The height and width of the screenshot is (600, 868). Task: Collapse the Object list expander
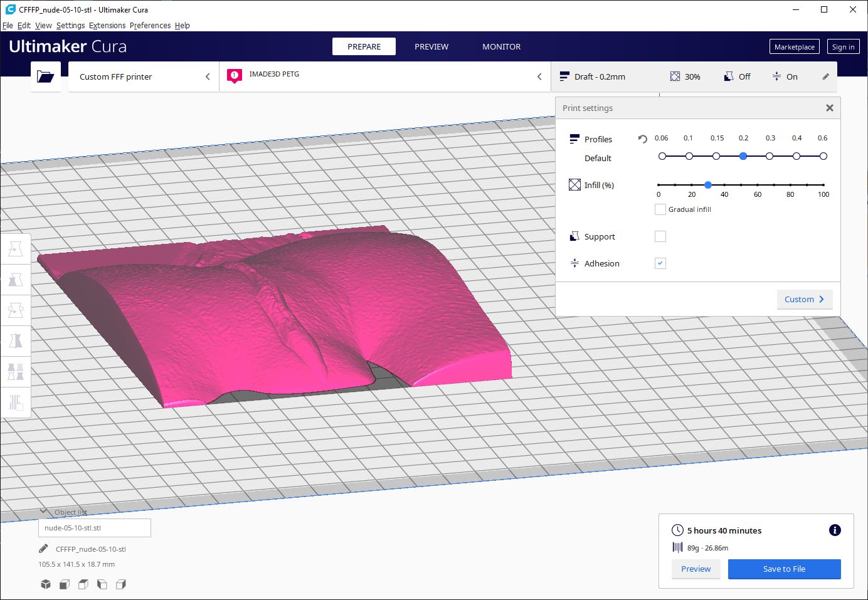(x=43, y=512)
